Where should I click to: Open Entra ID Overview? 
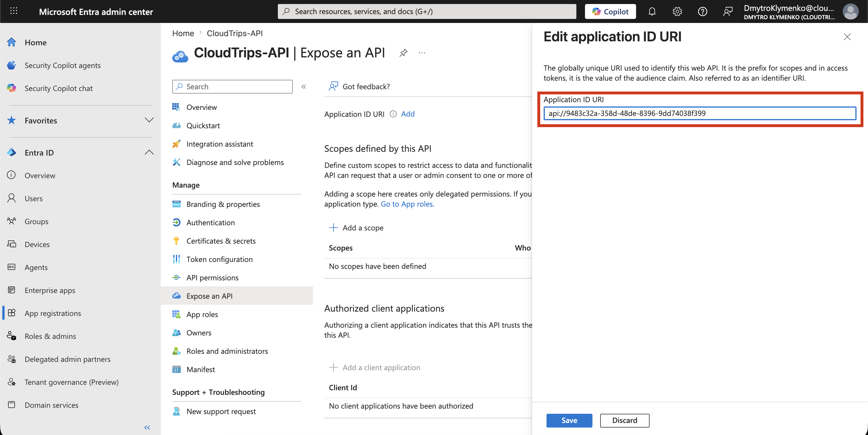40,175
